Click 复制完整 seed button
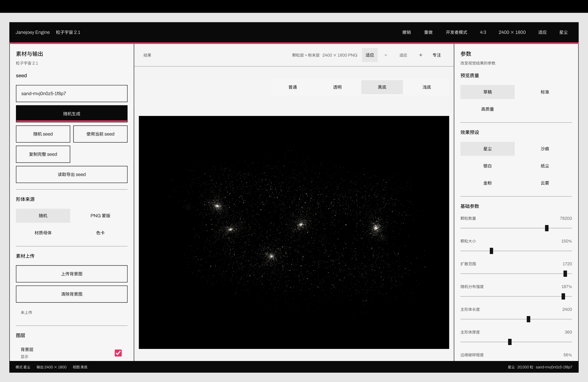 (x=43, y=154)
